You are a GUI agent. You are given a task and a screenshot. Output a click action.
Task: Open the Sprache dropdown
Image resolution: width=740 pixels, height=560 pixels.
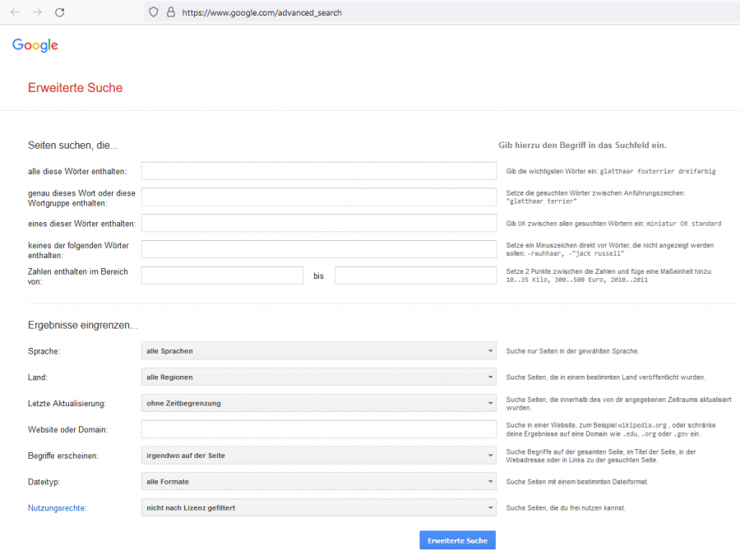click(x=318, y=351)
